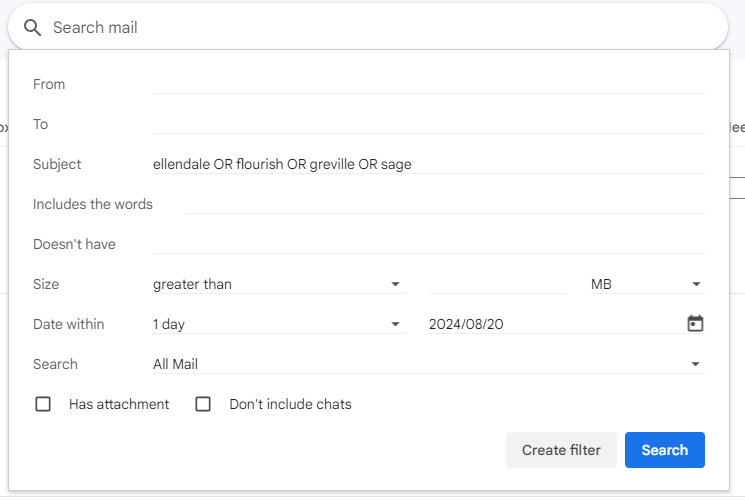Enable the Don't include chats checkbox
The image size is (745, 500).
(203, 404)
